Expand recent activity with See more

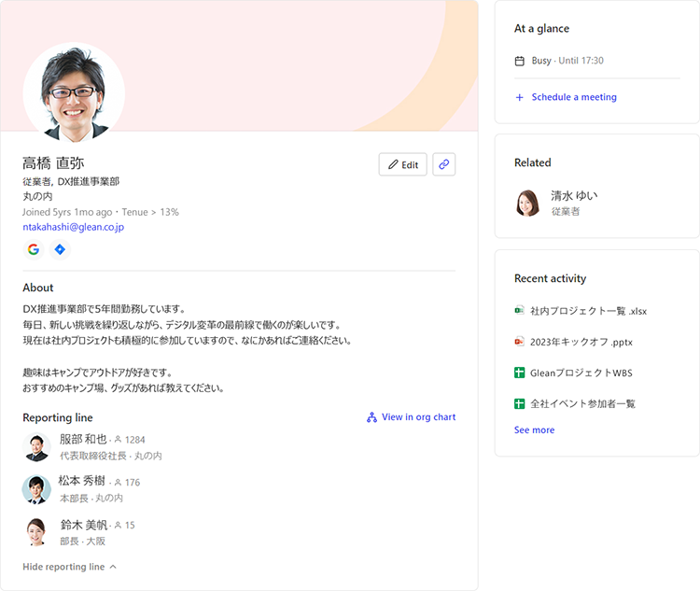pos(534,430)
